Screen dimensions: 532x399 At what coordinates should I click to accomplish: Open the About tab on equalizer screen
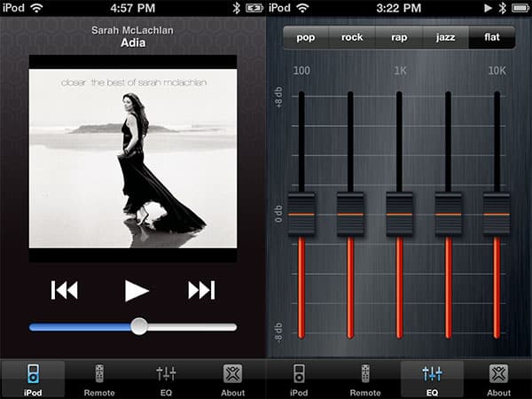click(498, 379)
